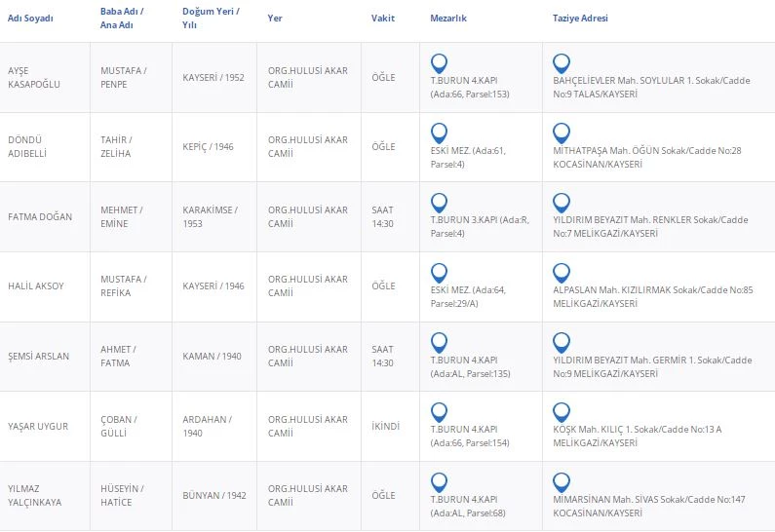Screen dimensions: 775x532
Task: Show cemetery map pin for Fatma Doğan
Action: (x=439, y=203)
